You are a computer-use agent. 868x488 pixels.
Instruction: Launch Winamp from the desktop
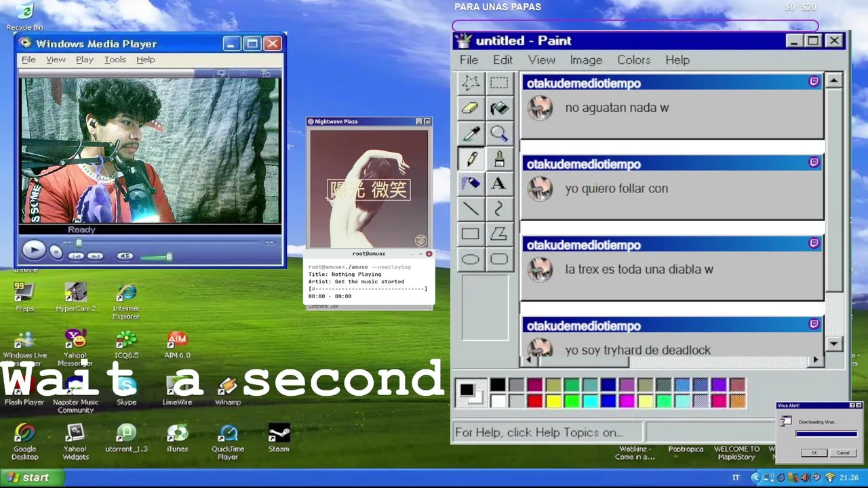[x=228, y=392]
